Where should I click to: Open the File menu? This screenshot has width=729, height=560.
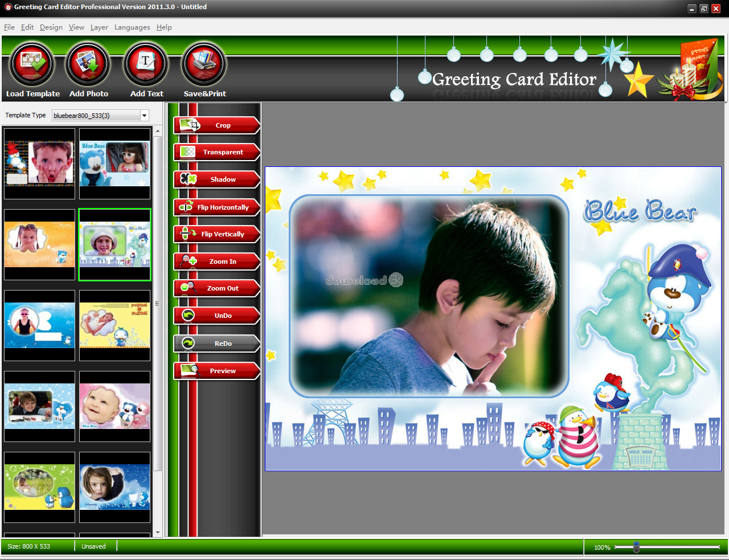[x=9, y=27]
